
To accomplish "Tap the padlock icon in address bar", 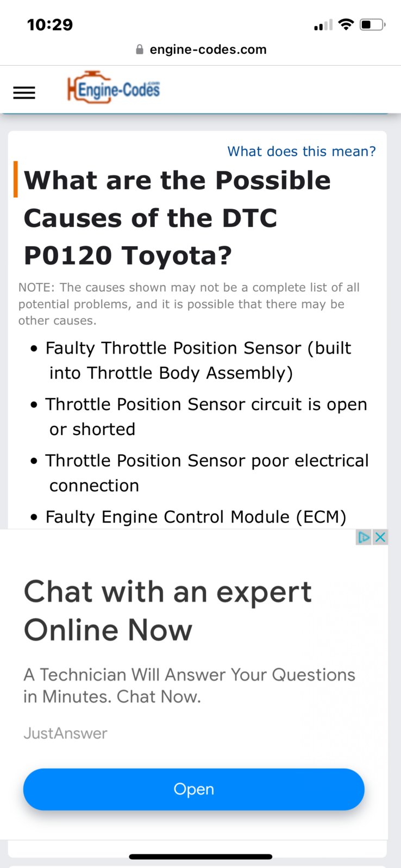I will (x=140, y=49).
